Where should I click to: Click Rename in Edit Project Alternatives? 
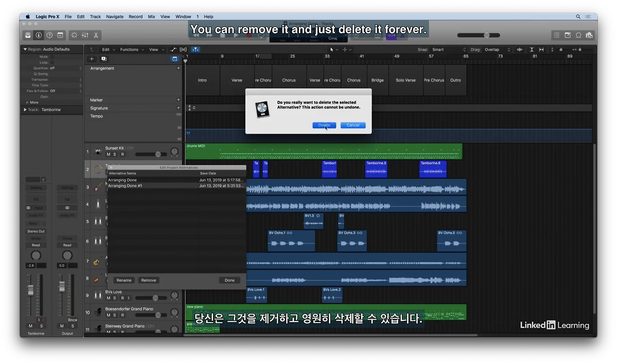point(124,280)
